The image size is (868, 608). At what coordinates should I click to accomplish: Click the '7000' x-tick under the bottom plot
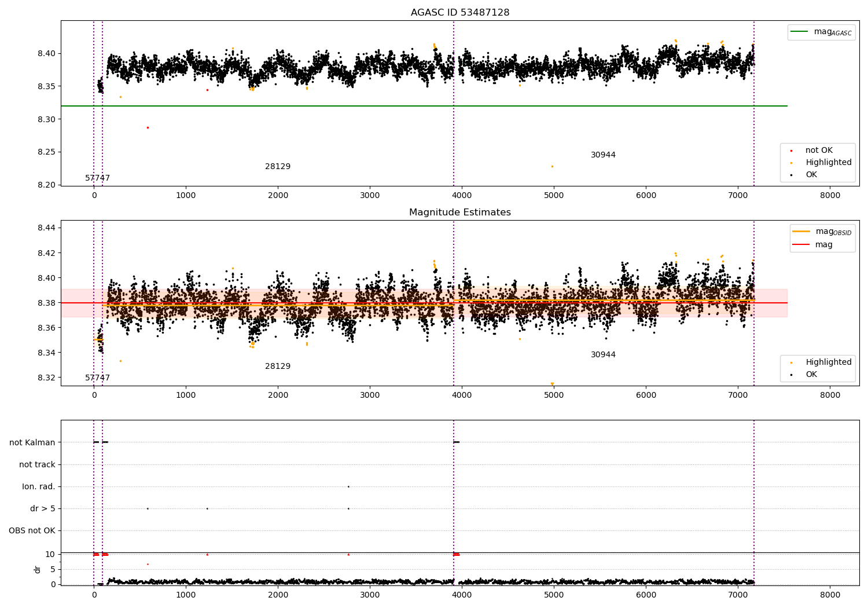tap(738, 595)
